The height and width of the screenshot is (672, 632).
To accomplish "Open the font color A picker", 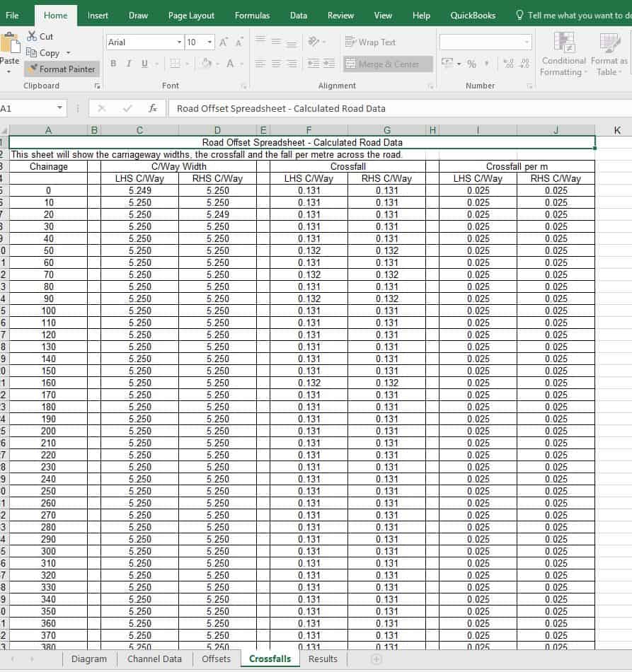I will click(x=230, y=64).
